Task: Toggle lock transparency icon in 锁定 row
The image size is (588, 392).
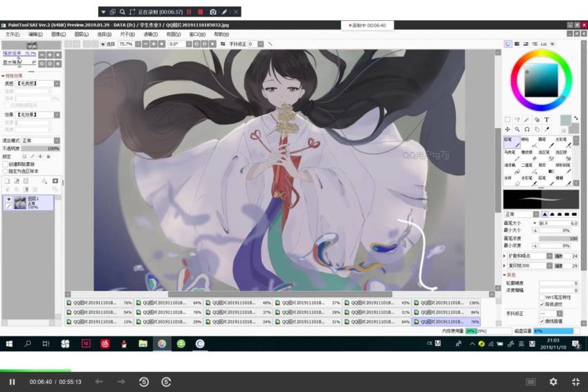Action: pos(24,157)
